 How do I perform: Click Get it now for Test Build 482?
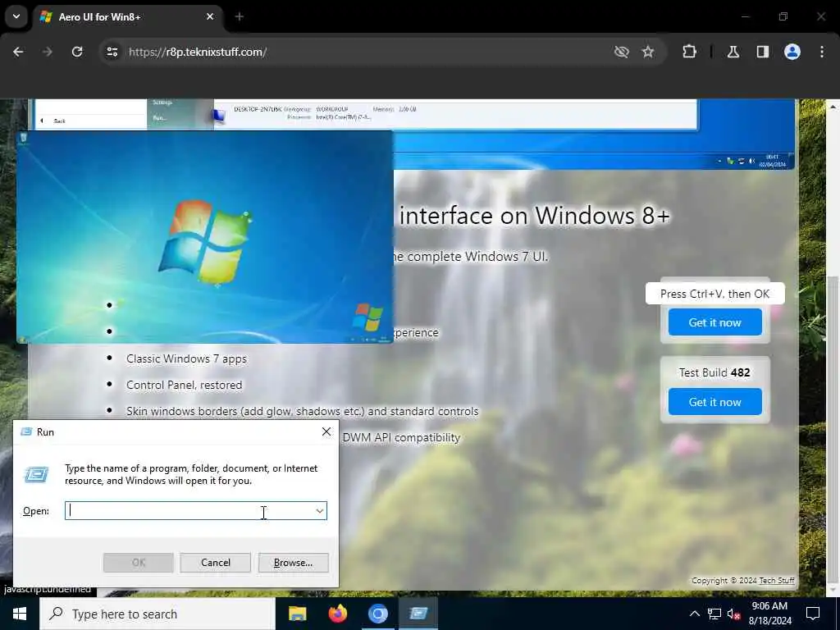[x=715, y=402]
